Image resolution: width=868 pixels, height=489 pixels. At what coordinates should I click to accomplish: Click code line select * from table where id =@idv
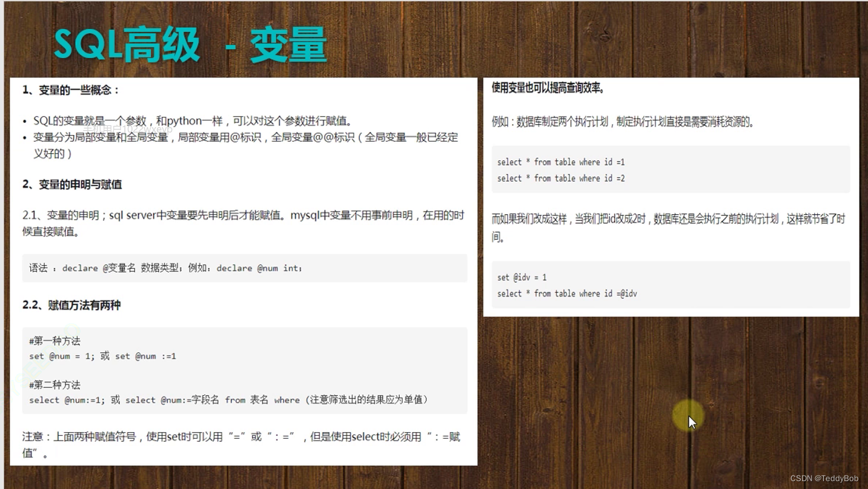tap(566, 294)
